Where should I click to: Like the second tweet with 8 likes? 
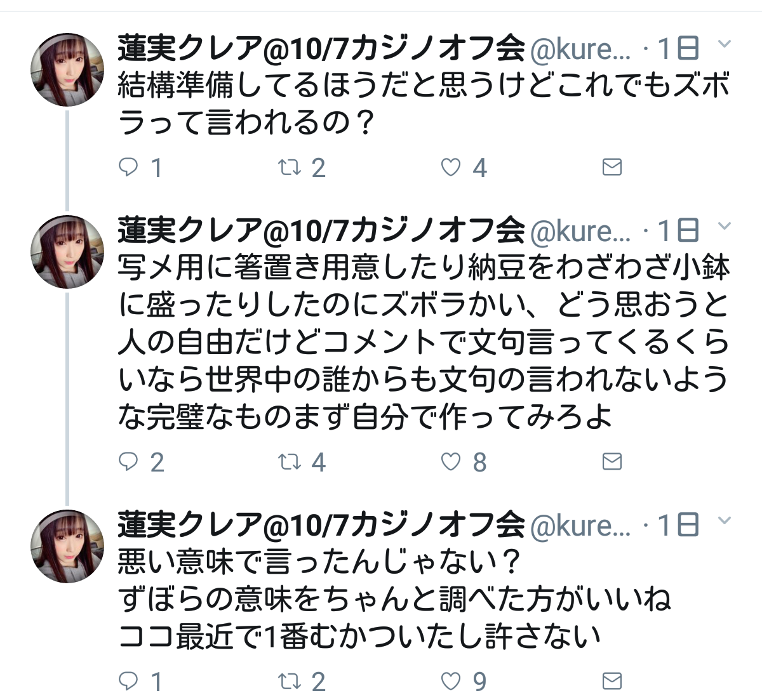(x=451, y=462)
